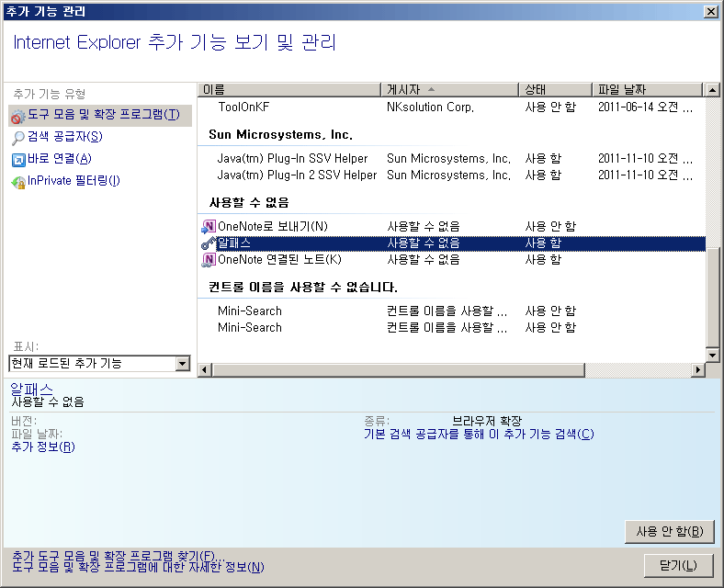The image size is (724, 588).
Task: Click the 2011-06-14 file date cell
Action: [x=646, y=107]
